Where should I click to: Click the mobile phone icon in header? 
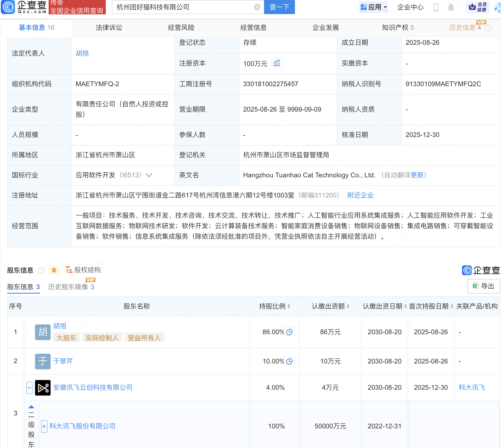click(x=436, y=7)
